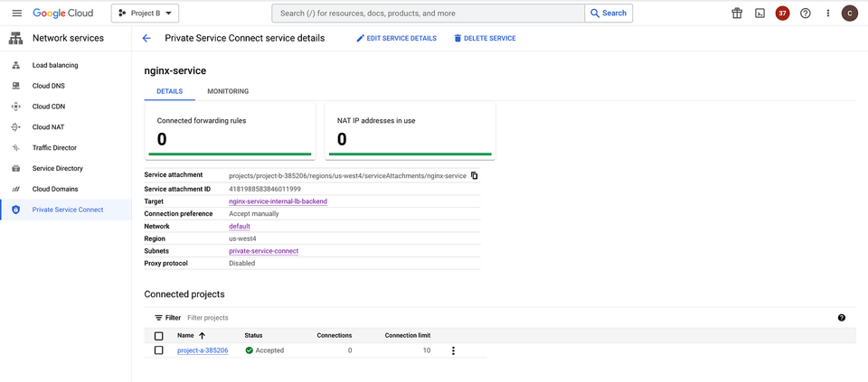Click service attachment ID 4181988583846011999
868x382 pixels.
click(265, 189)
